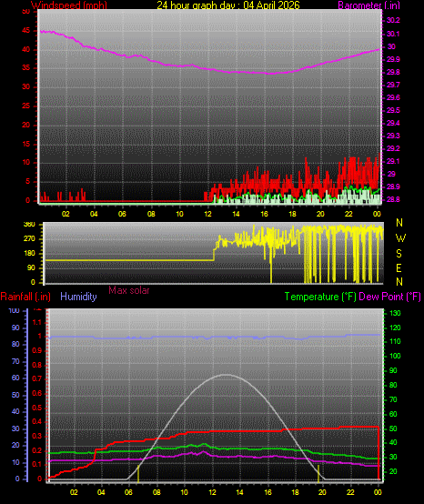The width and height of the screenshot is (424, 504).
Task: Click the sunrise marker on the bottom graph
Action: coord(138,473)
